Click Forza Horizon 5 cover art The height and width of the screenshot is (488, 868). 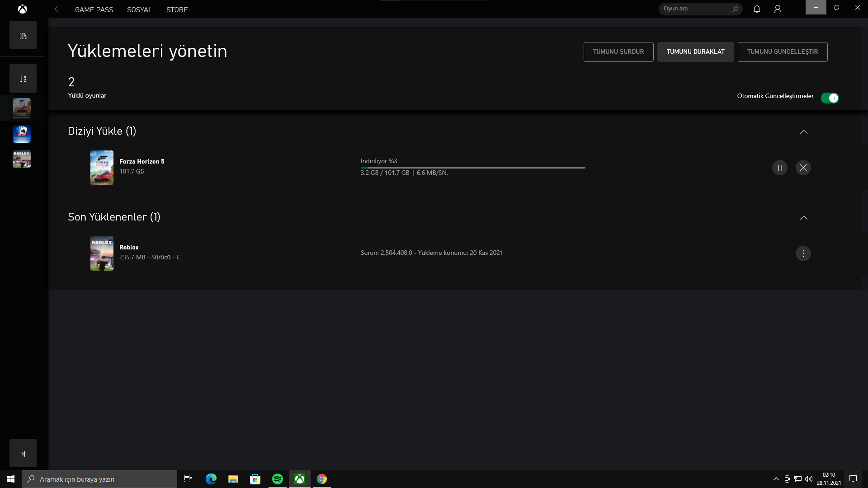click(x=102, y=168)
